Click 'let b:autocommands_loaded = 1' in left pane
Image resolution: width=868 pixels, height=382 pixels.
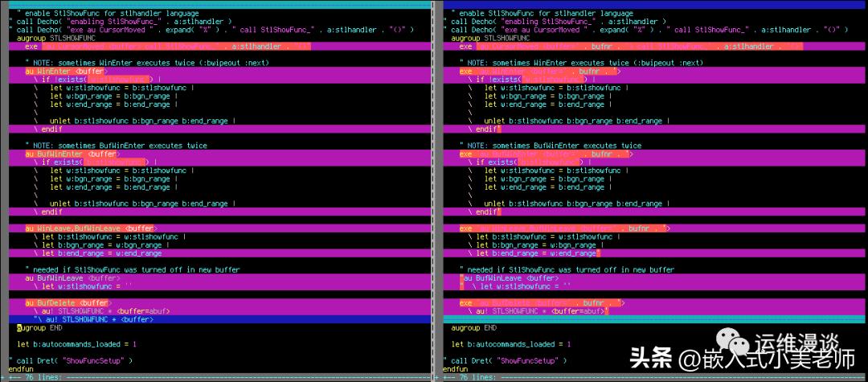pyautogui.click(x=76, y=344)
